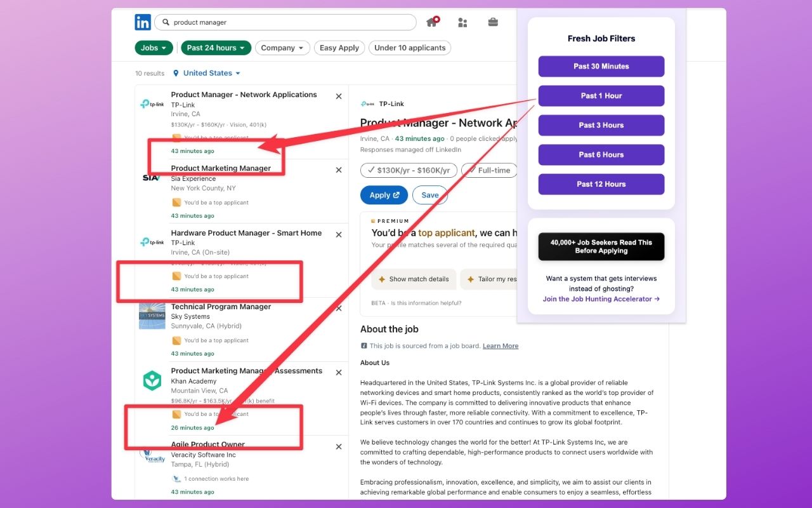Open the Agile Product Owner listing
The width and height of the screenshot is (812, 508).
click(207, 444)
